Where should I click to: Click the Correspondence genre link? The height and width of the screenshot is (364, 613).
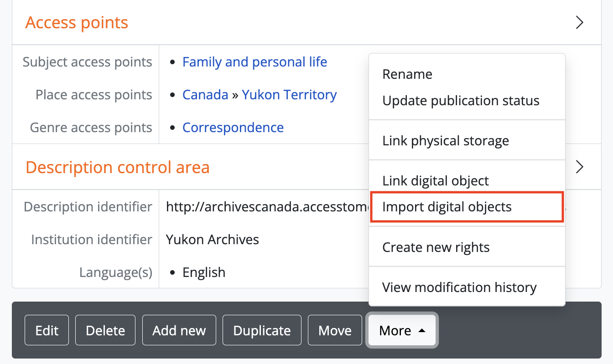tap(233, 128)
